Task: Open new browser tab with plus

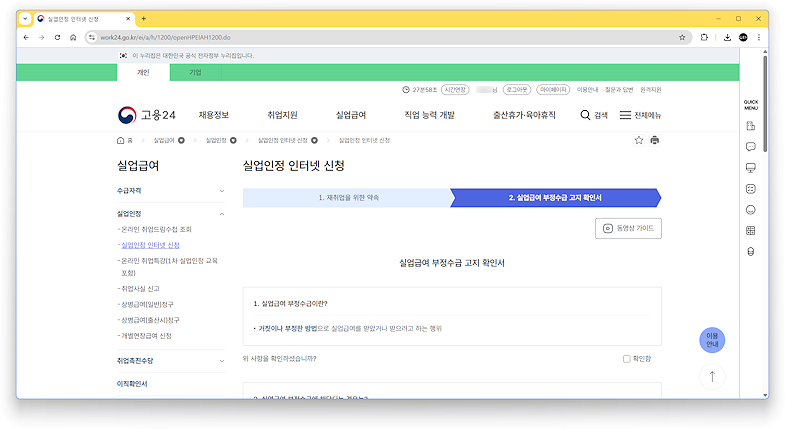Action: 144,19
